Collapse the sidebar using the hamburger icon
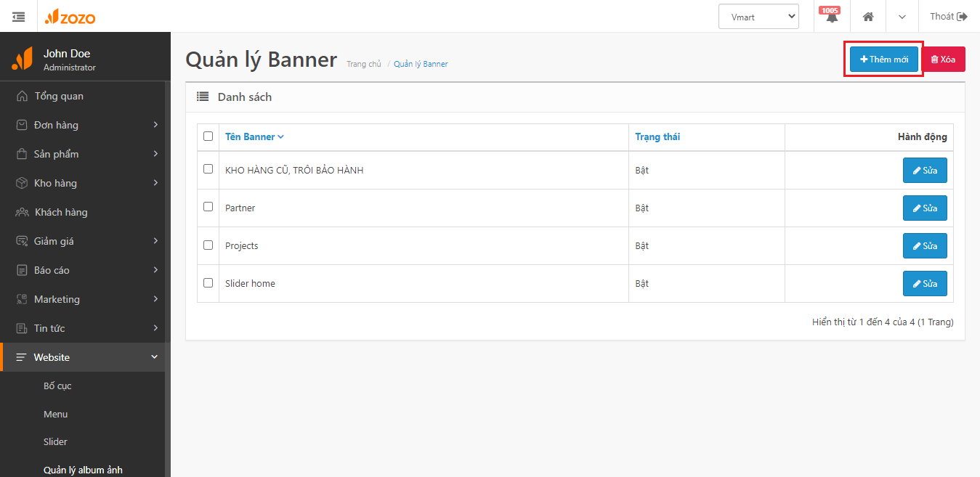This screenshot has height=477, width=980. point(18,16)
